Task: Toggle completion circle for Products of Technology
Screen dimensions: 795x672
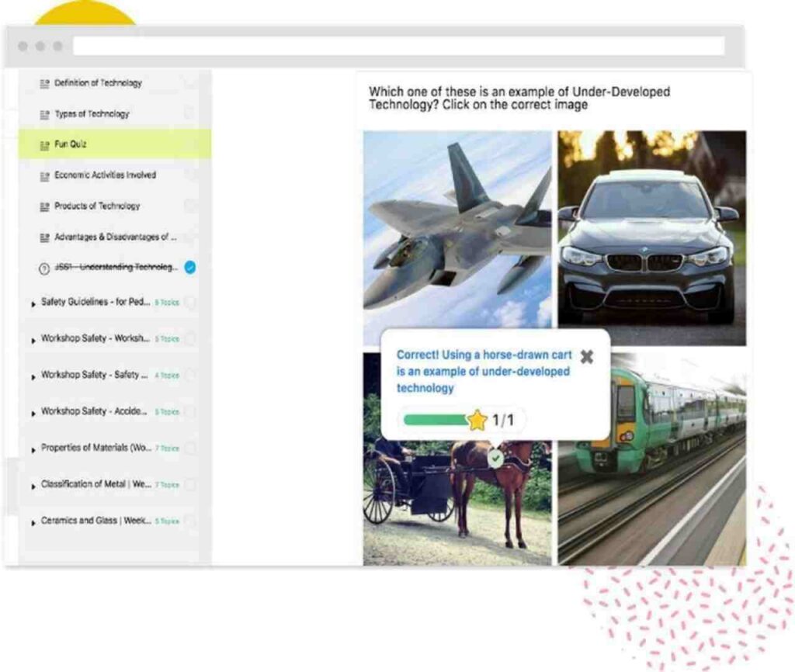Action: pyautogui.click(x=191, y=206)
